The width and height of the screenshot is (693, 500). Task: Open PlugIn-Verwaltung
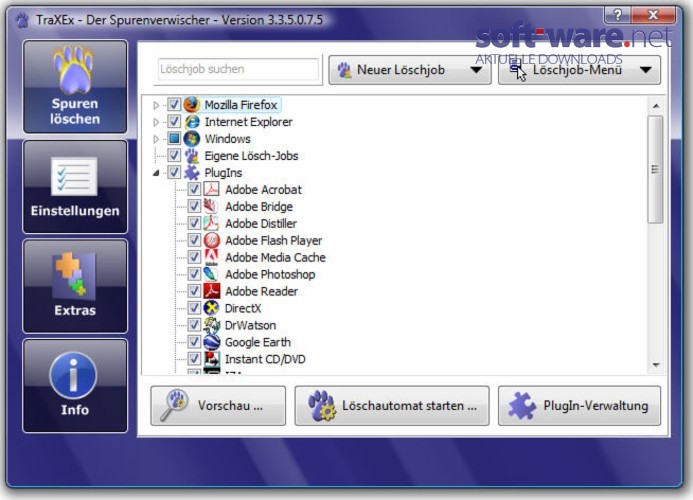point(579,406)
